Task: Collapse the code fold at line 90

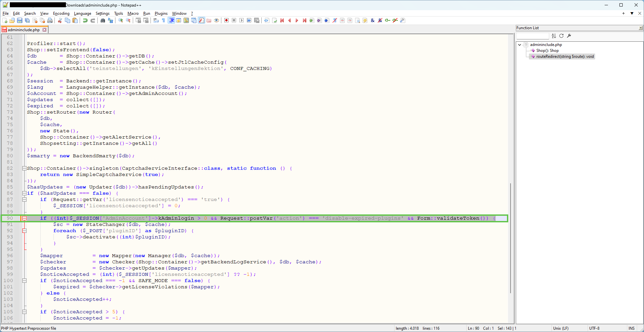Action: coord(24,218)
